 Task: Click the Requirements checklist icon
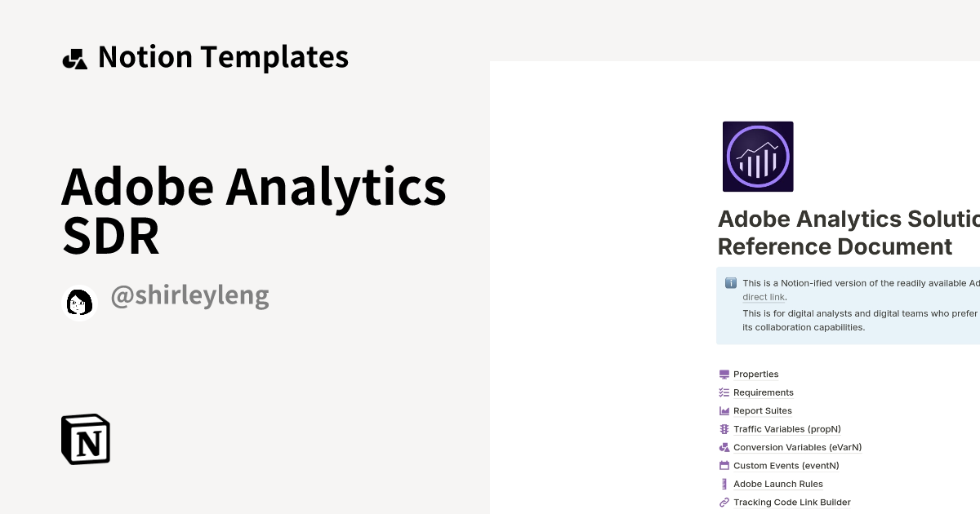pos(724,392)
